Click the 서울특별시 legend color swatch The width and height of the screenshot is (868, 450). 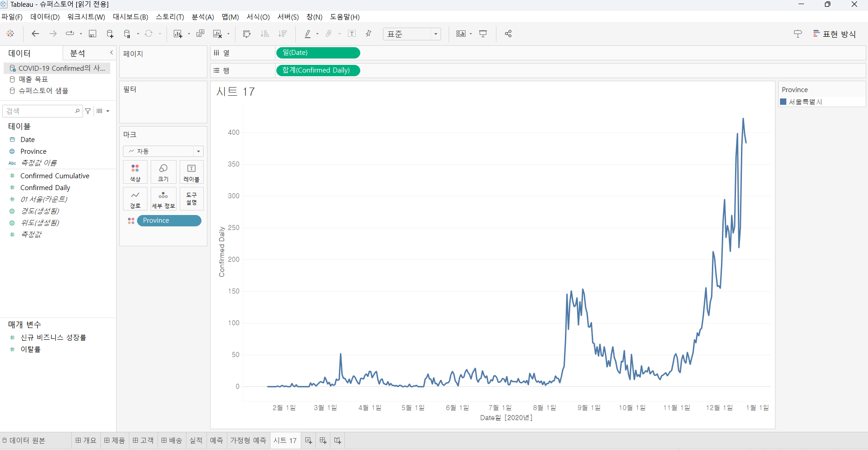click(x=783, y=102)
